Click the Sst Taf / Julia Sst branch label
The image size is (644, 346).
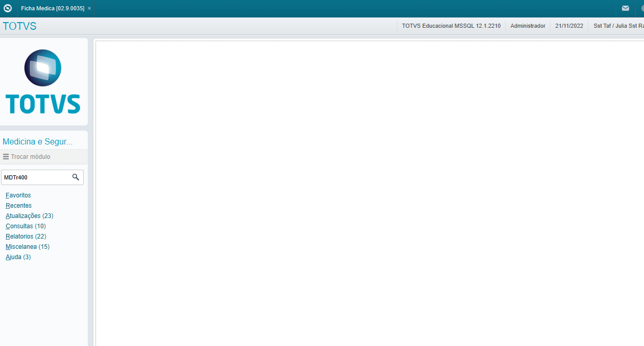618,26
